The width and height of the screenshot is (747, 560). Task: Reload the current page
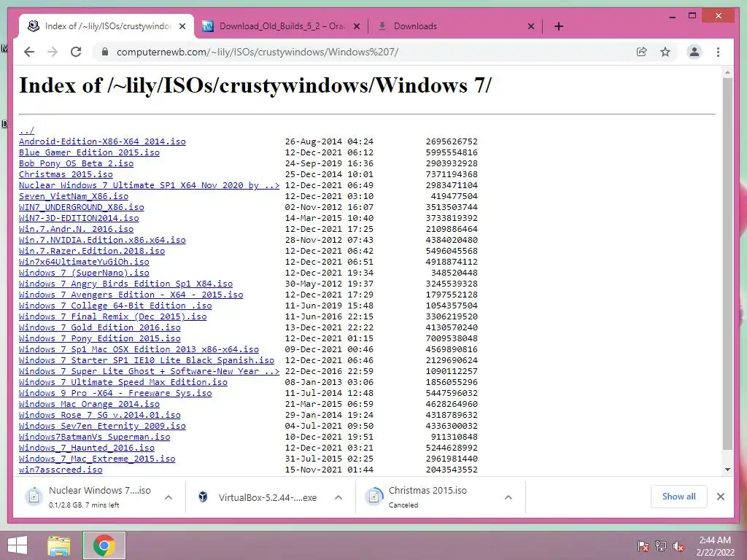pyautogui.click(x=76, y=52)
